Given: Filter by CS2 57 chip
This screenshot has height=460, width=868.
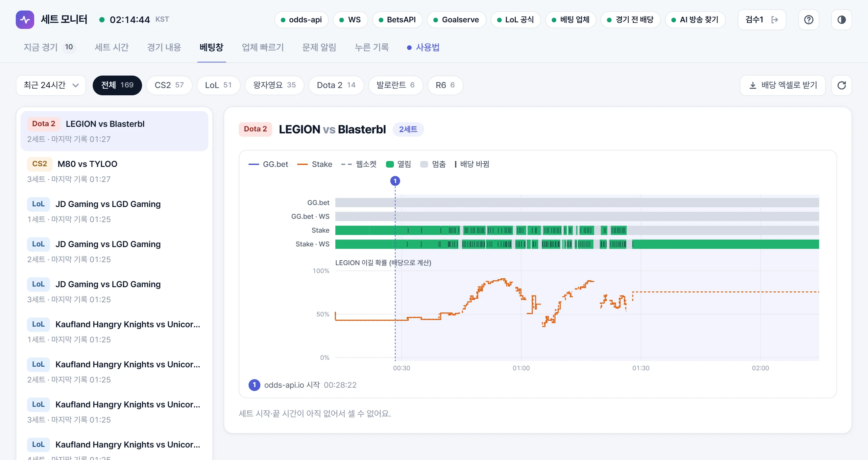Looking at the screenshot, I should coord(169,85).
